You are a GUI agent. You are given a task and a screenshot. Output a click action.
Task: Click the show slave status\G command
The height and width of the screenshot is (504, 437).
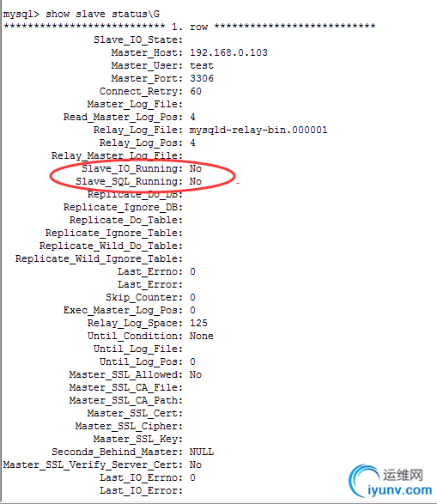point(102,15)
